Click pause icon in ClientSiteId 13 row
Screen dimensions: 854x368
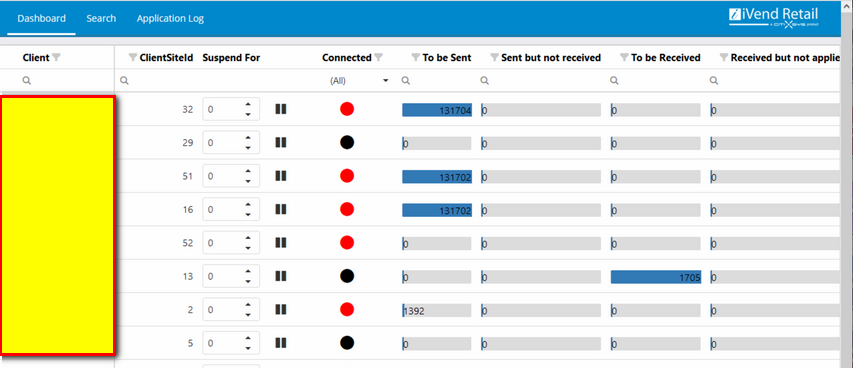(x=280, y=277)
